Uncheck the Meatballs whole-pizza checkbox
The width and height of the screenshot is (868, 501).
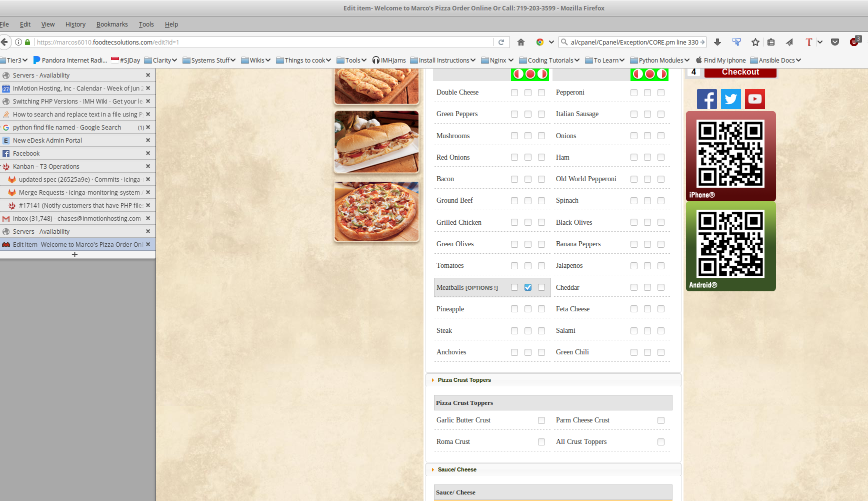[527, 287]
